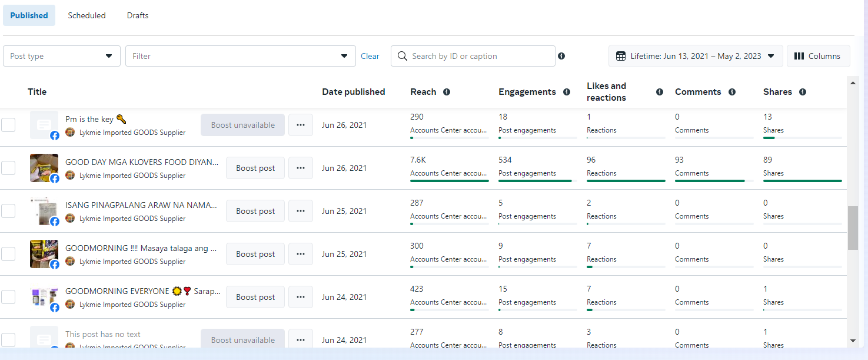The height and width of the screenshot is (360, 868).
Task: Expand the Filter dropdown
Action: (240, 56)
